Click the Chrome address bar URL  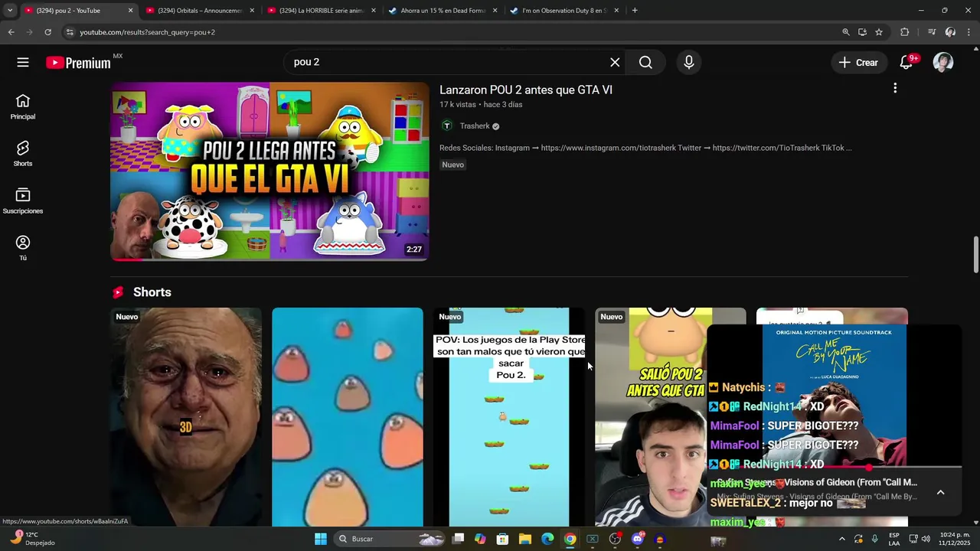click(147, 32)
